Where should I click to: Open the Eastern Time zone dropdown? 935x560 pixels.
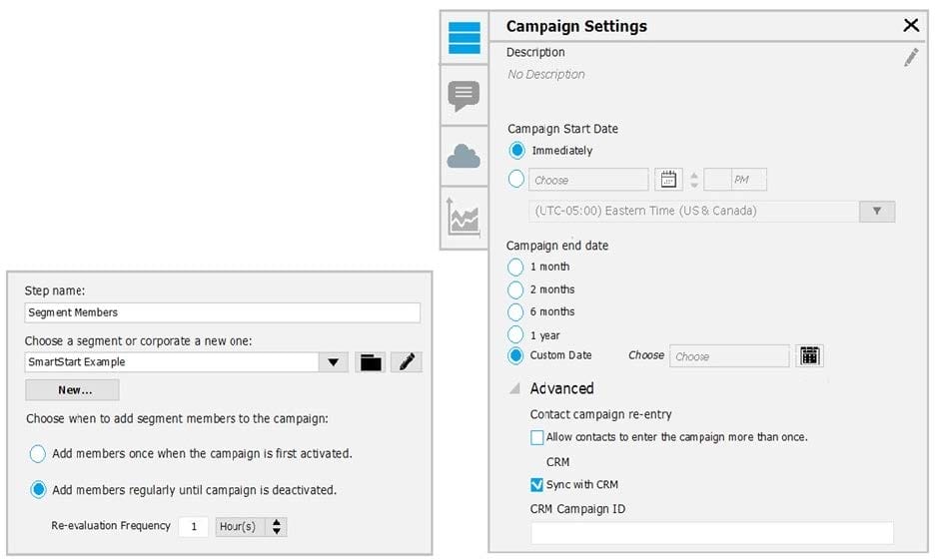coord(877,211)
